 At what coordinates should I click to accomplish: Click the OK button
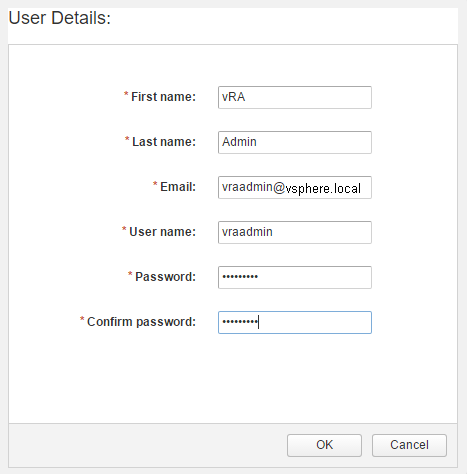coord(324,445)
